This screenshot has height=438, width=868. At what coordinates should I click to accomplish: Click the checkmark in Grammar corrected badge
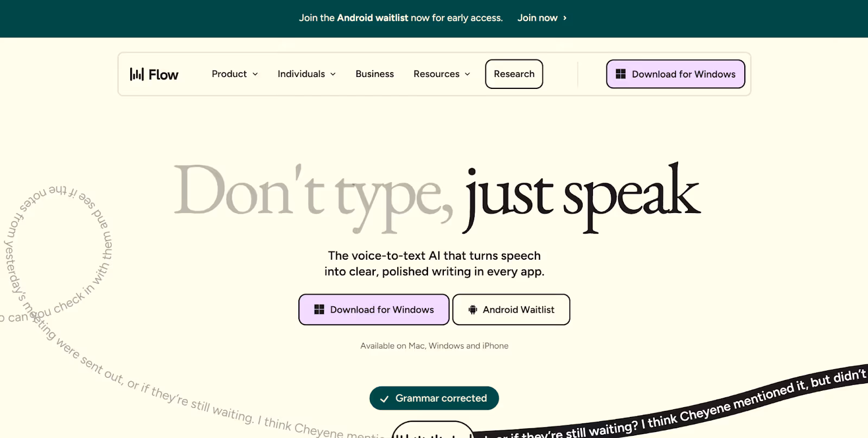pos(384,399)
